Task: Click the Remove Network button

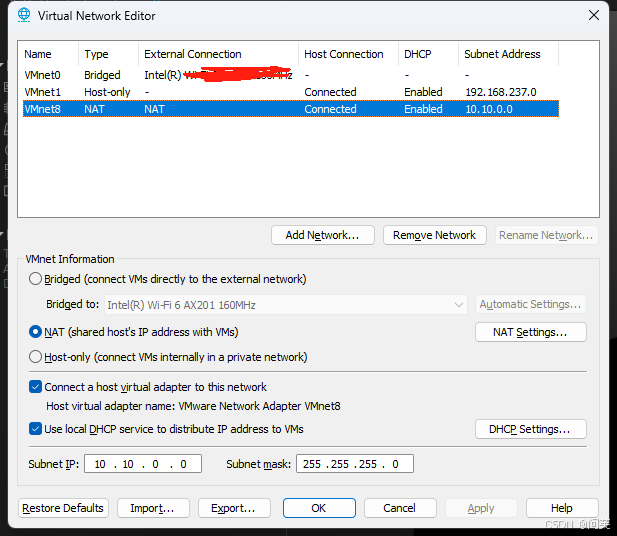Action: (x=434, y=235)
